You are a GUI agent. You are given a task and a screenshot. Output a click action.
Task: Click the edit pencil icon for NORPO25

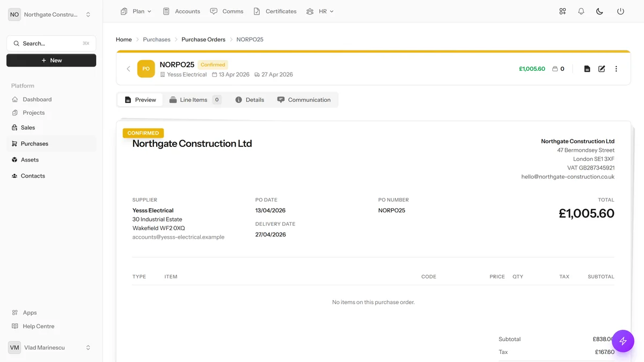pos(602,69)
